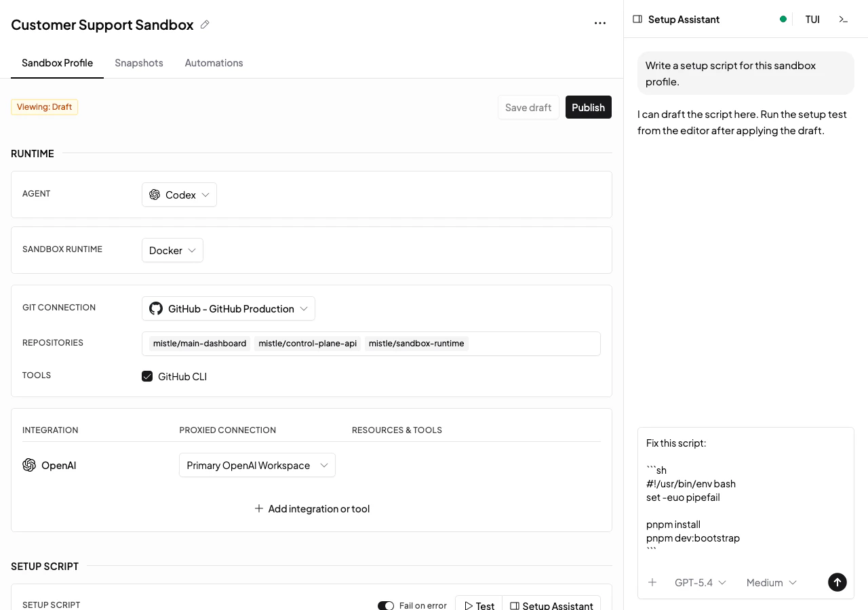Click the mistle/control-plane-api repository tag

tap(307, 344)
